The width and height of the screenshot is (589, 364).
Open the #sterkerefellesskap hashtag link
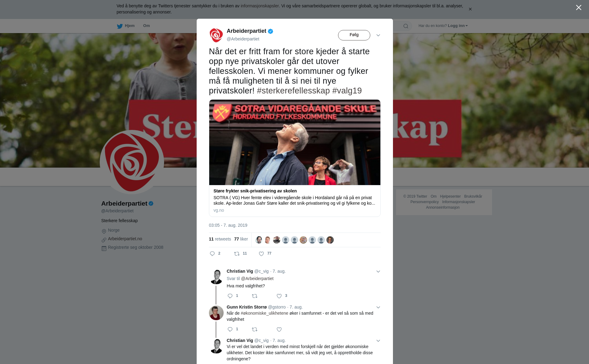tap(293, 91)
